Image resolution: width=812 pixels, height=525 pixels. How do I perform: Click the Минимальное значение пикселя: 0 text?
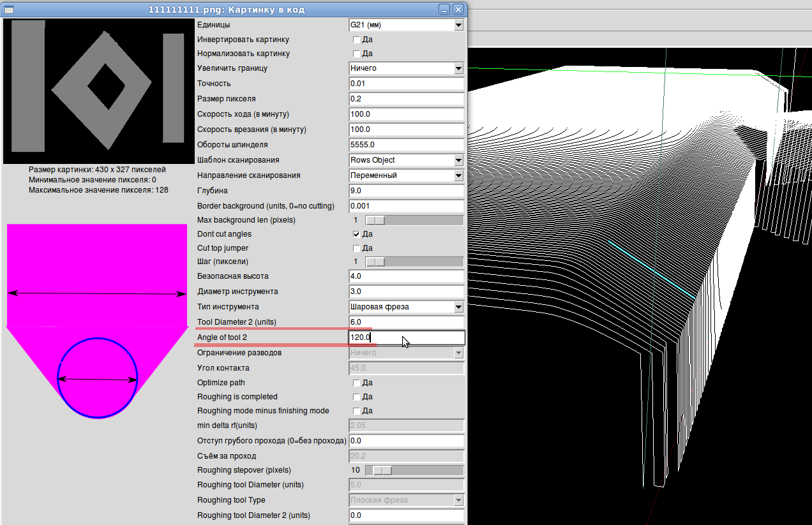click(x=93, y=180)
